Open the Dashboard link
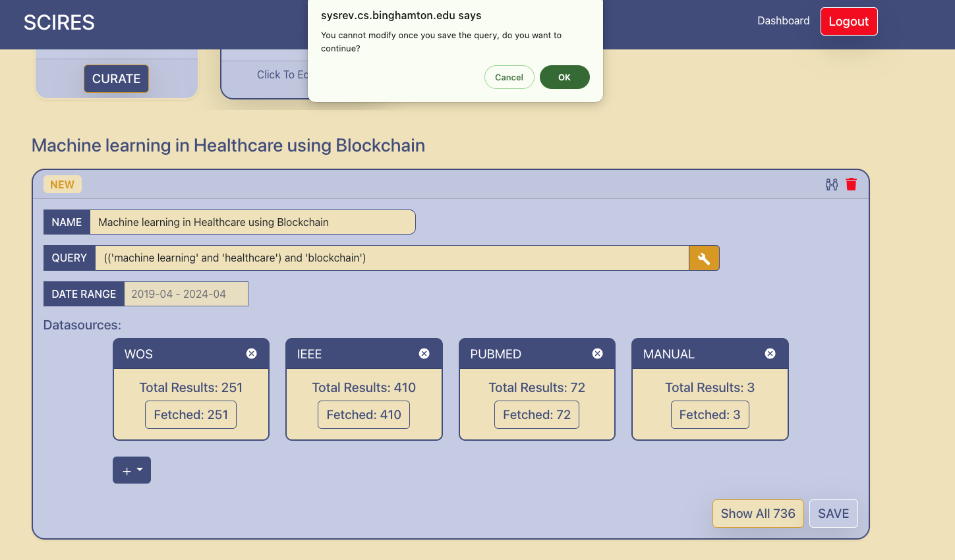Viewport: 955px width, 560px height. pyautogui.click(x=784, y=21)
